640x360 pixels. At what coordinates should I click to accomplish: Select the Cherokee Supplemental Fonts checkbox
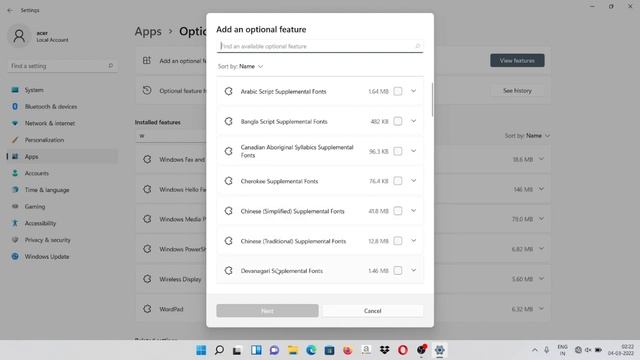tap(398, 181)
